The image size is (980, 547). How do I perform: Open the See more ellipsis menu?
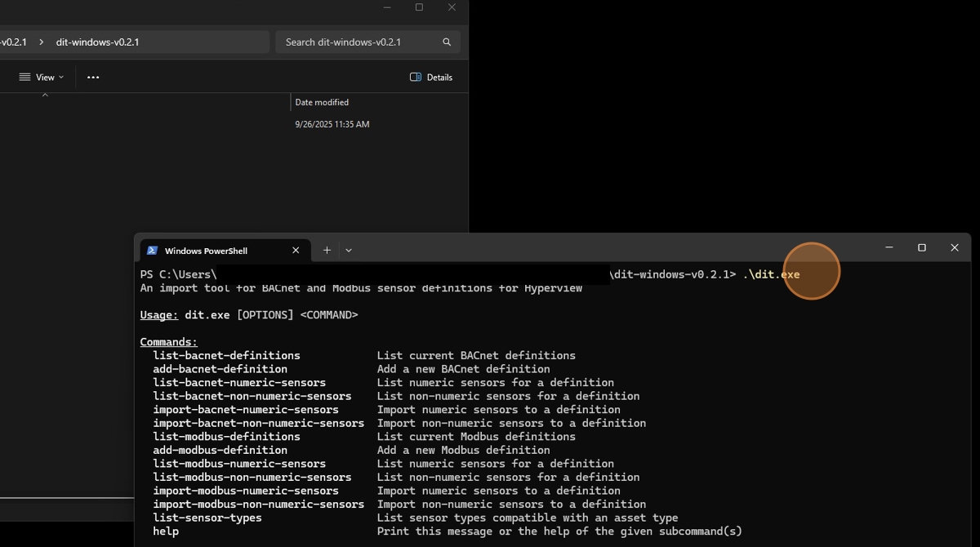(x=93, y=78)
